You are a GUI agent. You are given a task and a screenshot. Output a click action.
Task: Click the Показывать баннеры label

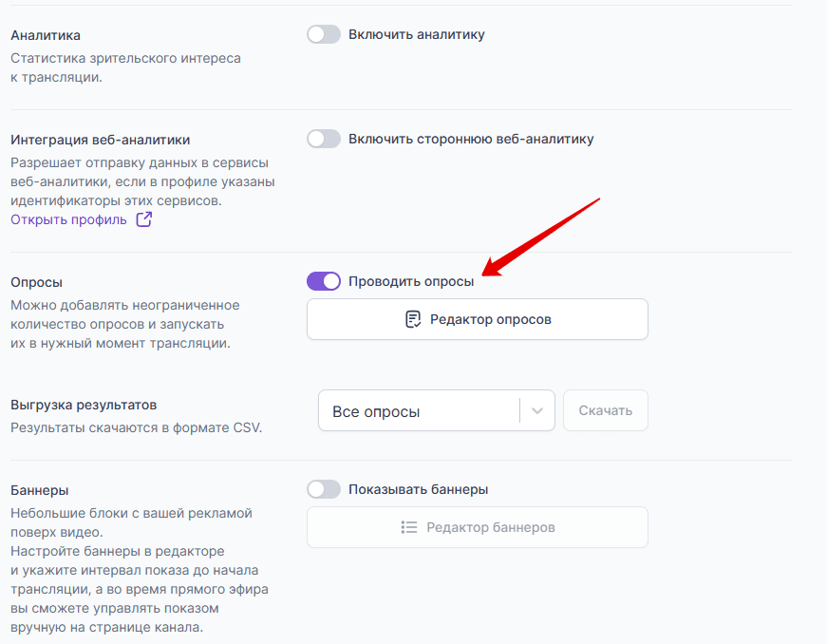point(418,489)
